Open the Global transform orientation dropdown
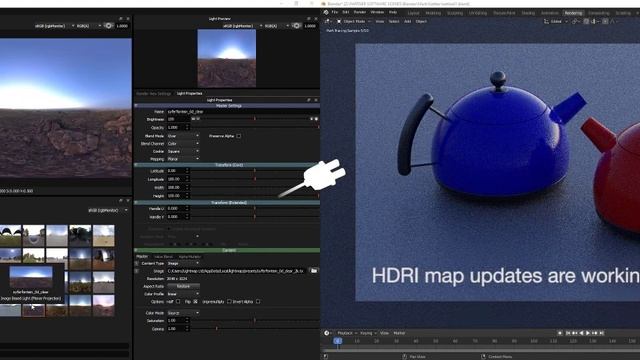640x360 pixels. 556,21
